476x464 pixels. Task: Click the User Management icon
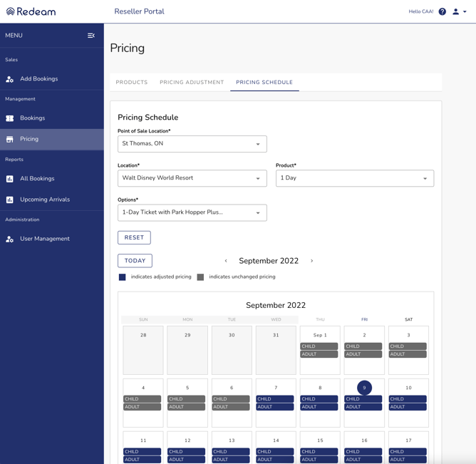[10, 239]
